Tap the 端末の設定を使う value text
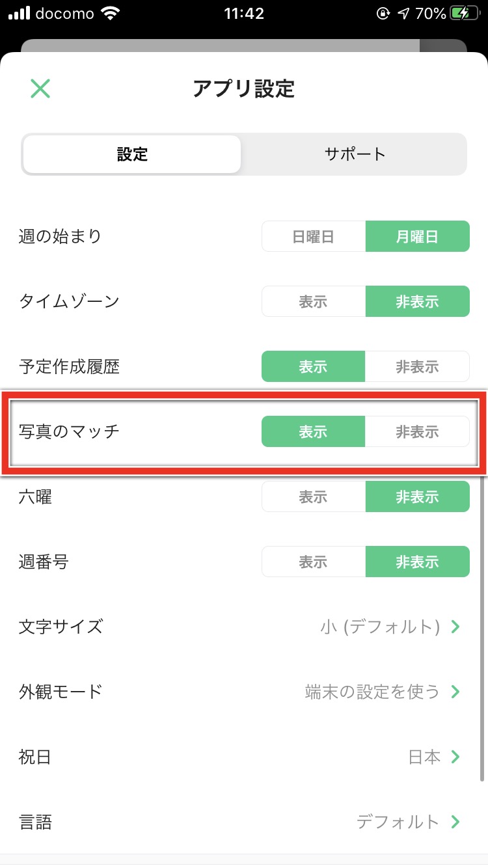 coord(372,691)
